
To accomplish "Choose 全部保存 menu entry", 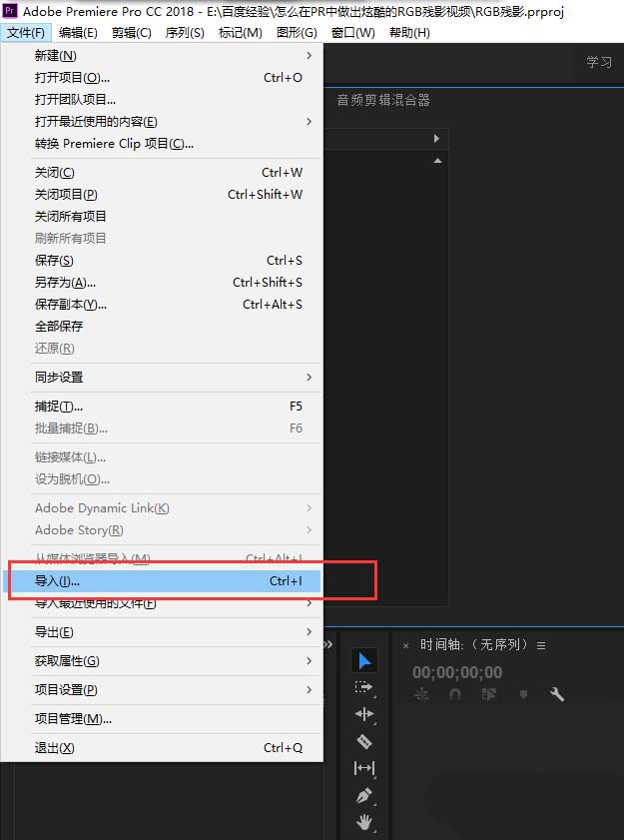I will coord(161,327).
